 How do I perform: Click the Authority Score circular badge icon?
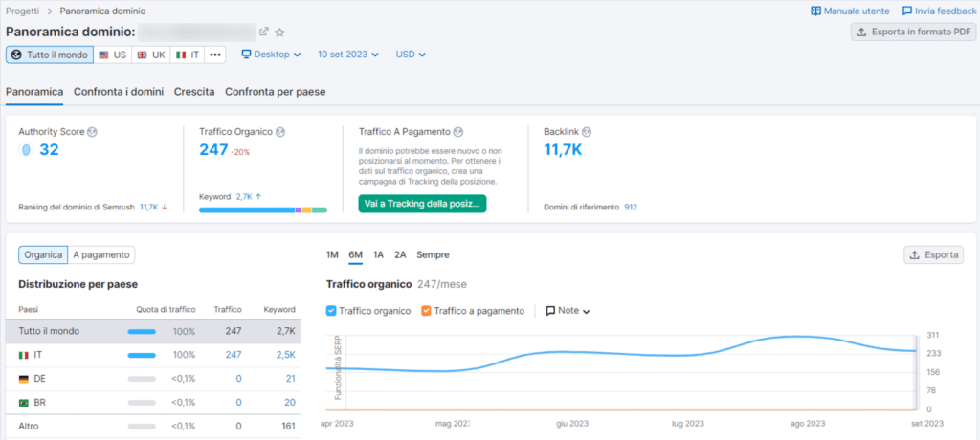(26, 150)
